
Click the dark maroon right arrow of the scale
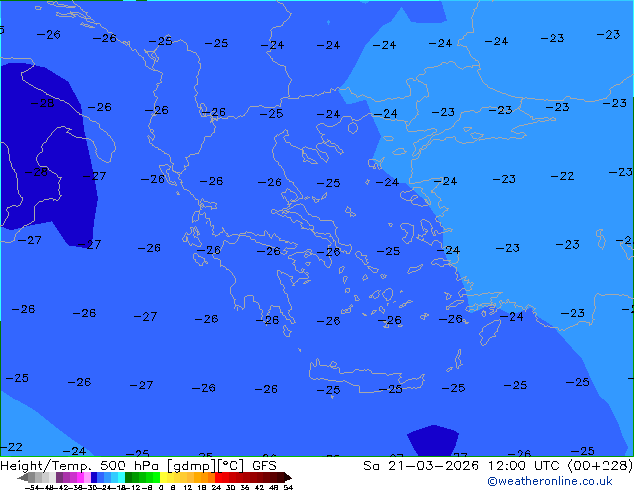tap(288, 477)
